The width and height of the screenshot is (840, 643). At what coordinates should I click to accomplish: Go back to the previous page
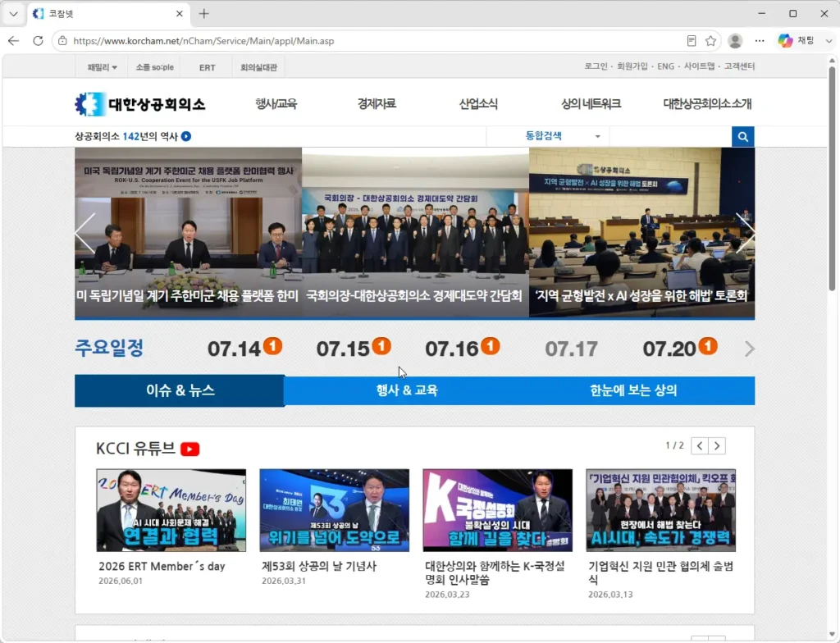(13, 41)
